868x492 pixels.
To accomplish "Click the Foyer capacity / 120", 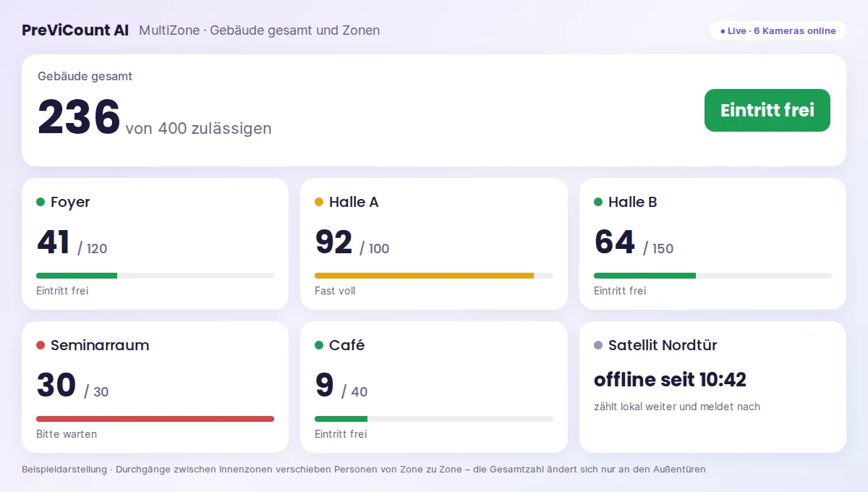I will 92,248.
